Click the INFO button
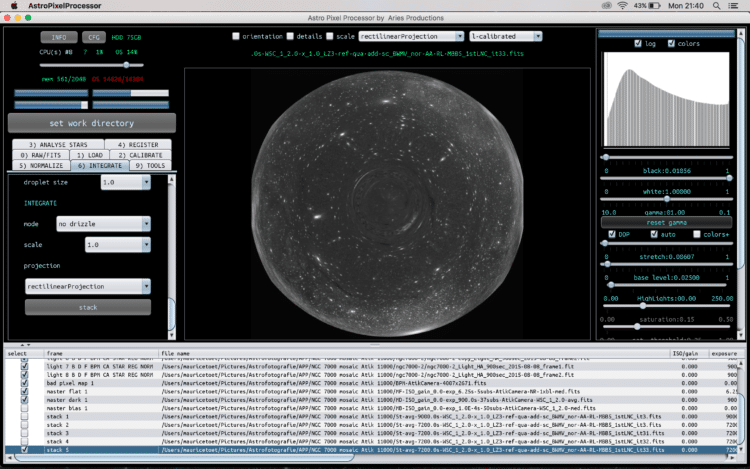Image resolution: width=750 pixels, height=469 pixels. pos(59,37)
